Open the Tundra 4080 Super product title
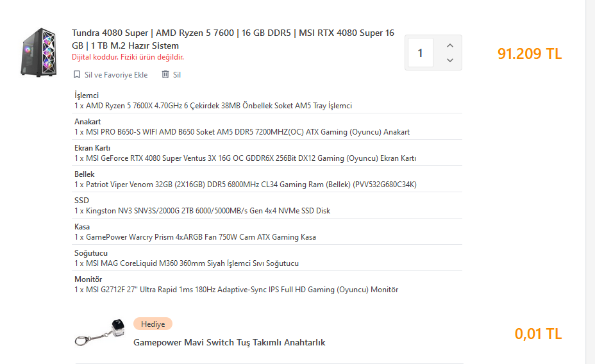This screenshot has height=364, width=595. (233, 39)
